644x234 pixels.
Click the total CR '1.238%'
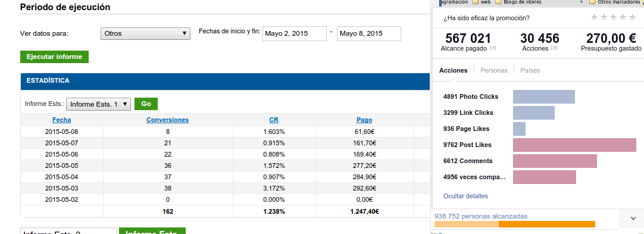tap(274, 212)
